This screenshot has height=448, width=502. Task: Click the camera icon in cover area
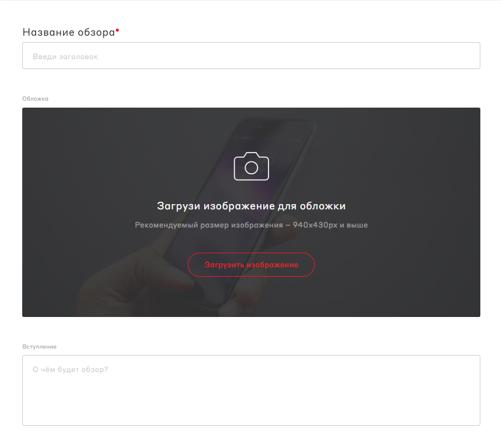tap(252, 166)
